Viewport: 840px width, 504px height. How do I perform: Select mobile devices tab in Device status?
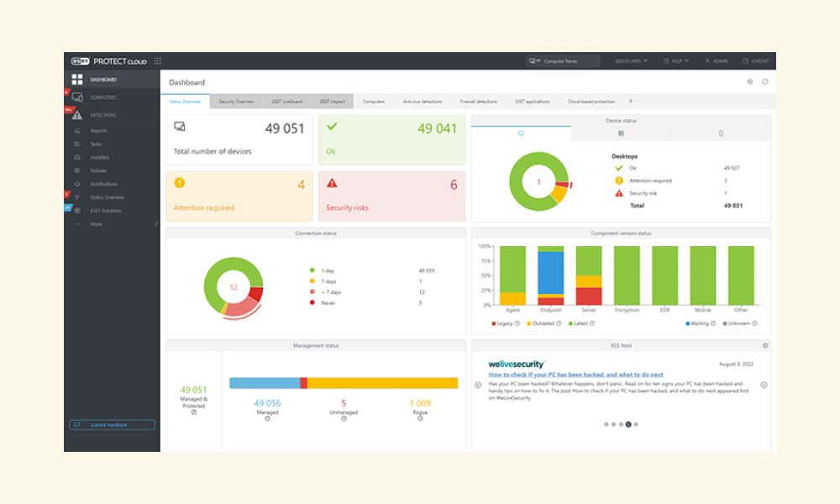721,134
